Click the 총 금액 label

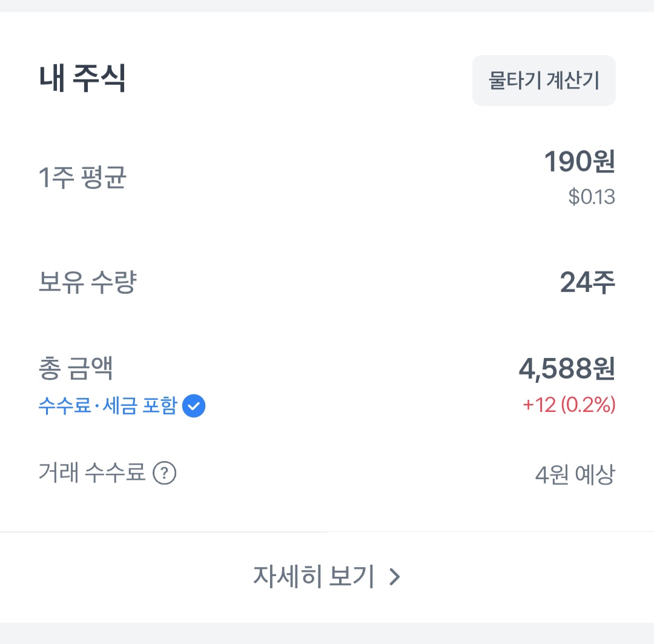(x=76, y=368)
